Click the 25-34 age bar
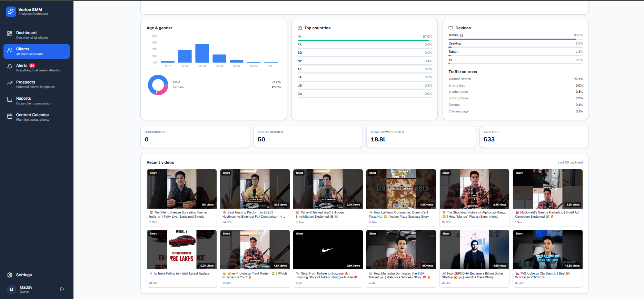 pos(202,53)
